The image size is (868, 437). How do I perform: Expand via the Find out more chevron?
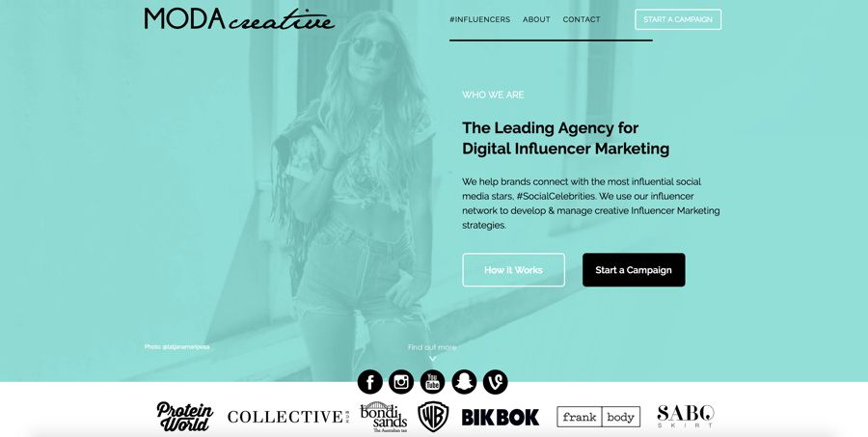pos(432,359)
